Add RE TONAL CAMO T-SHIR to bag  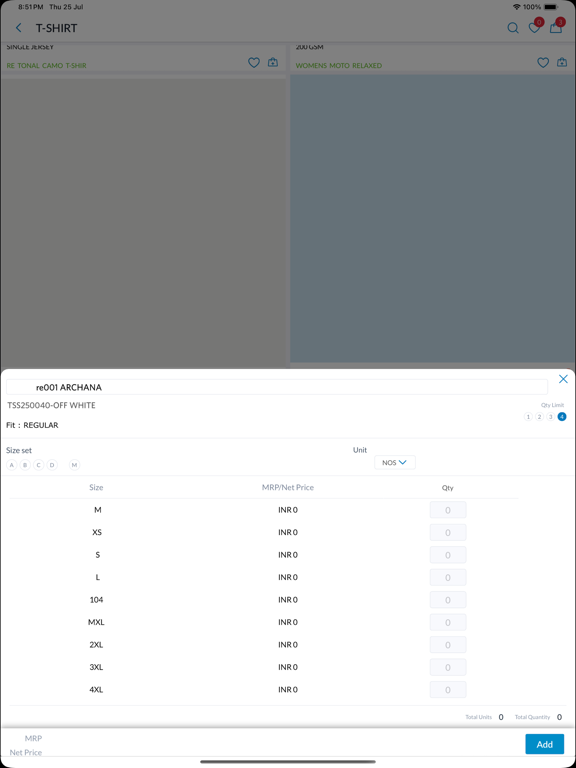[273, 63]
